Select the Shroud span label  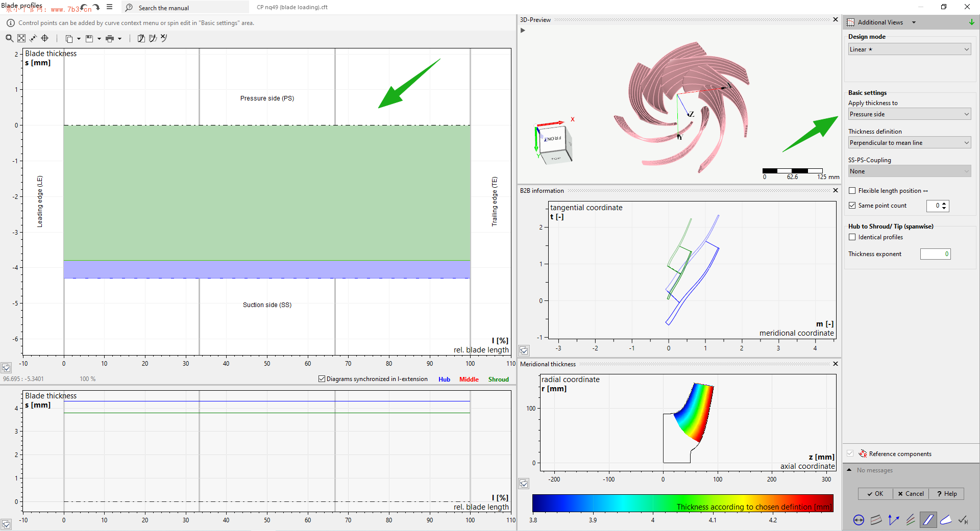coord(499,380)
